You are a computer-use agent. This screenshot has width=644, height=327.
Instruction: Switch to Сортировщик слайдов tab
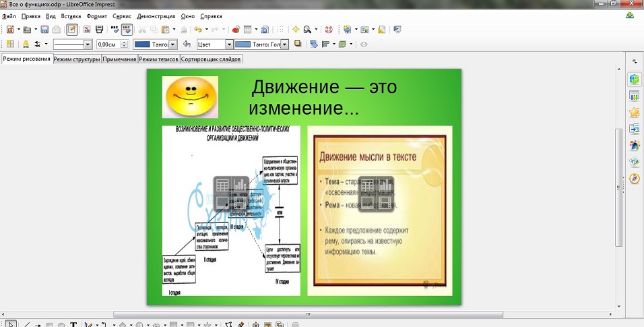212,59
